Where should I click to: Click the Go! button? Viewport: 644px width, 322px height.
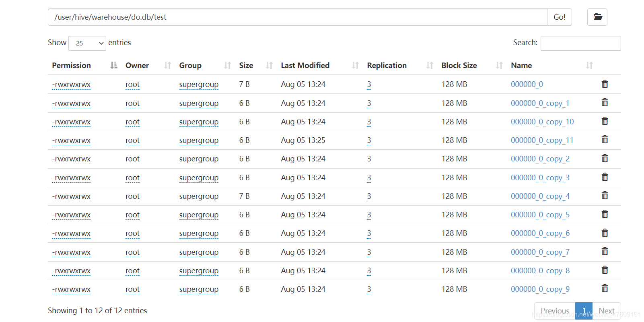(x=560, y=17)
